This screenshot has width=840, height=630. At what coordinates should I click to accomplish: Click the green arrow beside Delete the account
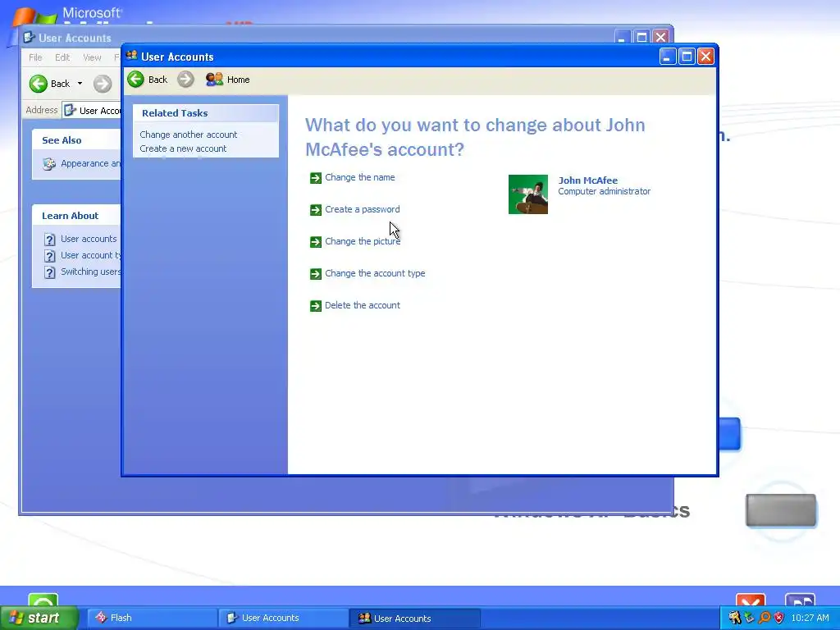tap(316, 306)
